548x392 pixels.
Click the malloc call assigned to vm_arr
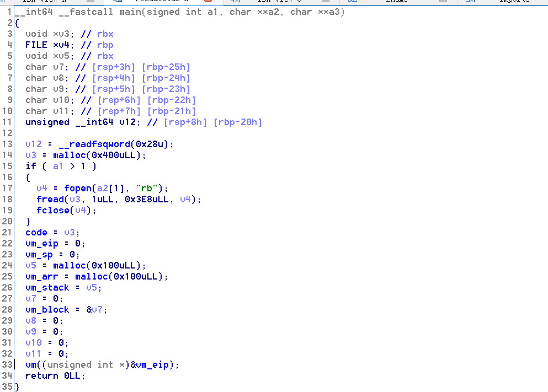pos(121,276)
